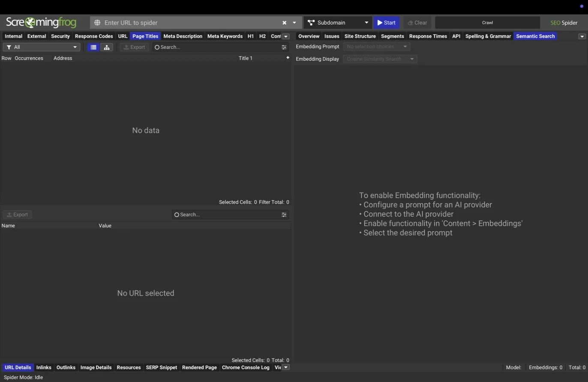
Task: Open search options in the top search bar
Action: tap(284, 47)
